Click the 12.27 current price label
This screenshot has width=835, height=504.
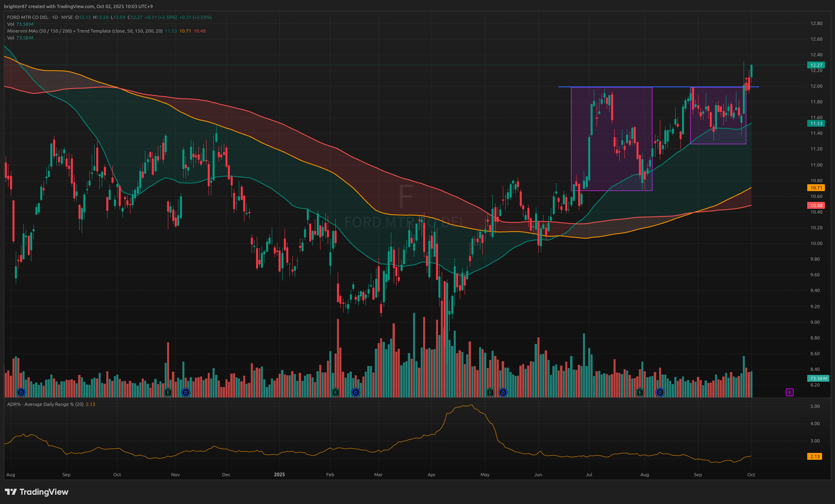coord(816,65)
